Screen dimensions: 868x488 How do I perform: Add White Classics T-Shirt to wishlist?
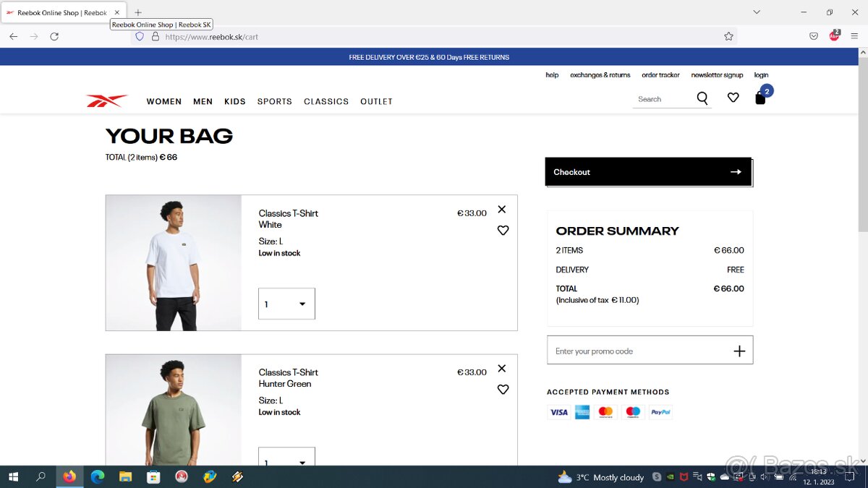pos(503,231)
